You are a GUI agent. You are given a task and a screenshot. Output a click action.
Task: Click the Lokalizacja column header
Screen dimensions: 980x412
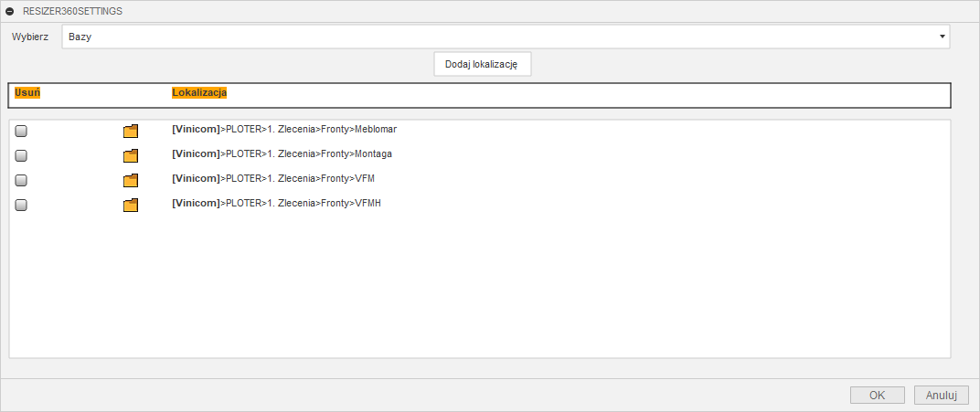click(199, 93)
